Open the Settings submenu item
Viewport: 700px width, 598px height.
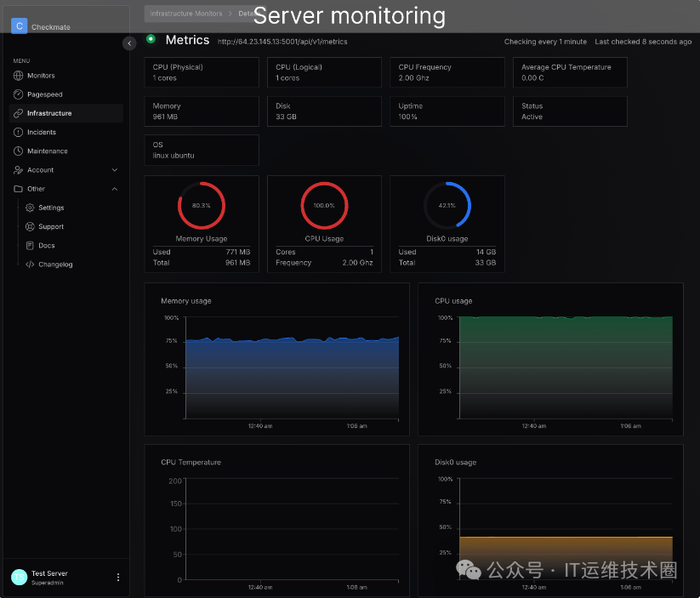click(71, 208)
